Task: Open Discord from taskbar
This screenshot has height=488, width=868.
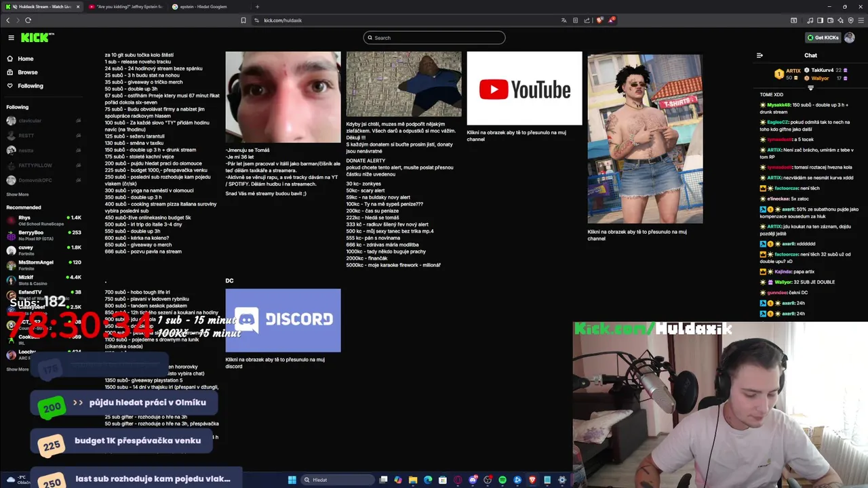Action: [x=473, y=480]
